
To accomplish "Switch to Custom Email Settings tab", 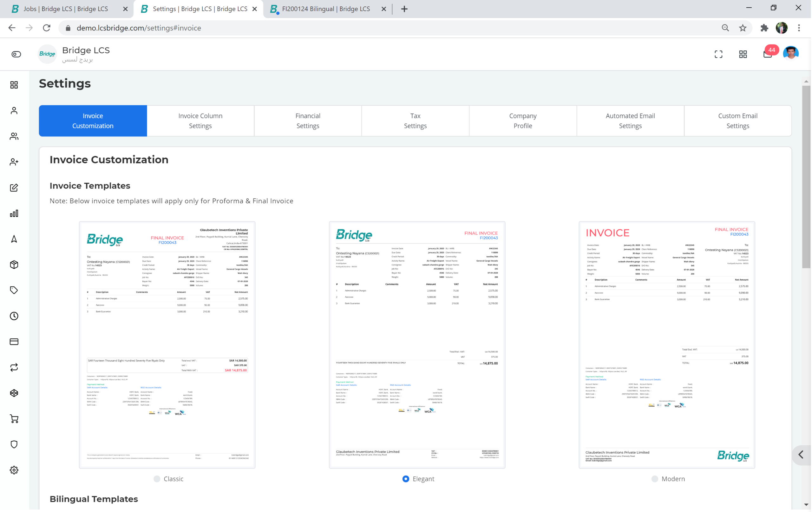I will (738, 121).
